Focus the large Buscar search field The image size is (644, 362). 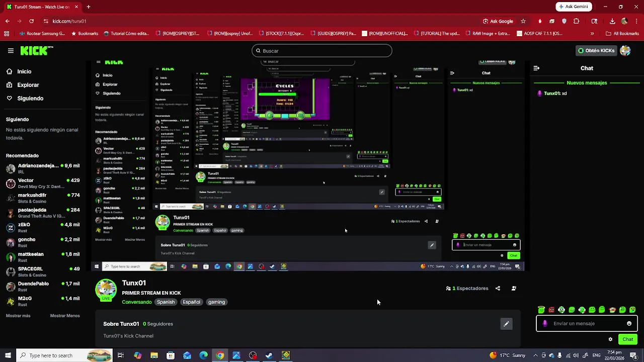[x=322, y=51]
